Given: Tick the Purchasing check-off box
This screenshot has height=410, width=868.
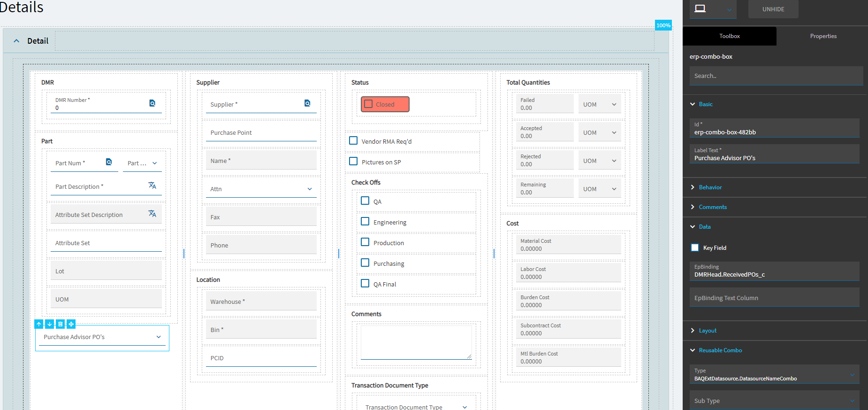Looking at the screenshot, I should [x=365, y=263].
